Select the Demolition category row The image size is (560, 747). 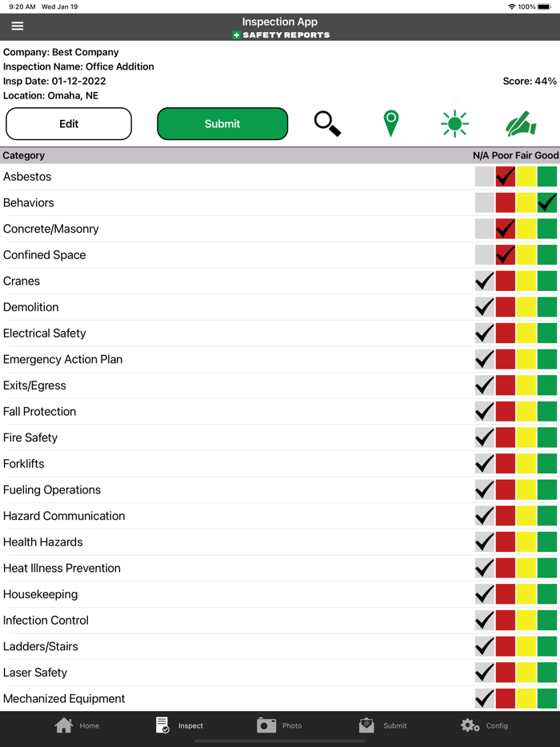click(x=160, y=307)
